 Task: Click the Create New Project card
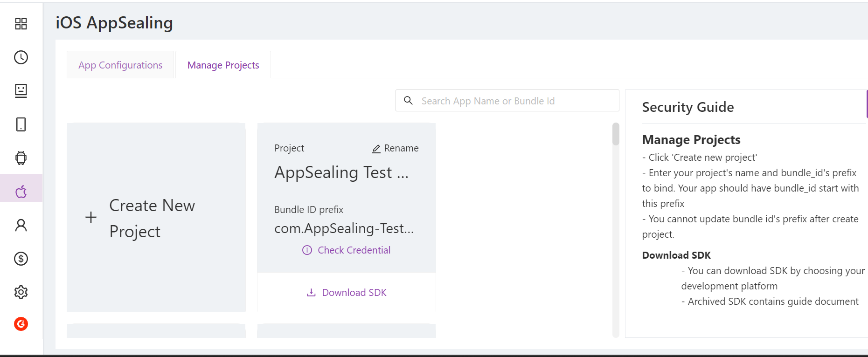156,218
